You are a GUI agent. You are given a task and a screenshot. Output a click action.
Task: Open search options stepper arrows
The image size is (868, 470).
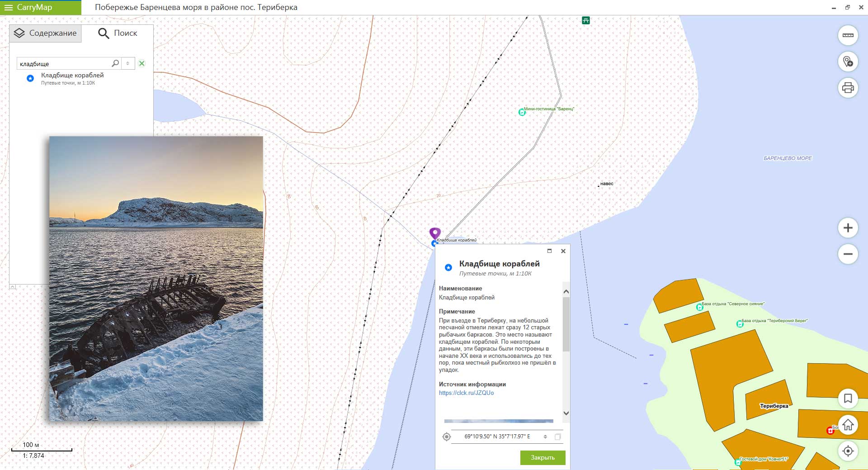(127, 63)
